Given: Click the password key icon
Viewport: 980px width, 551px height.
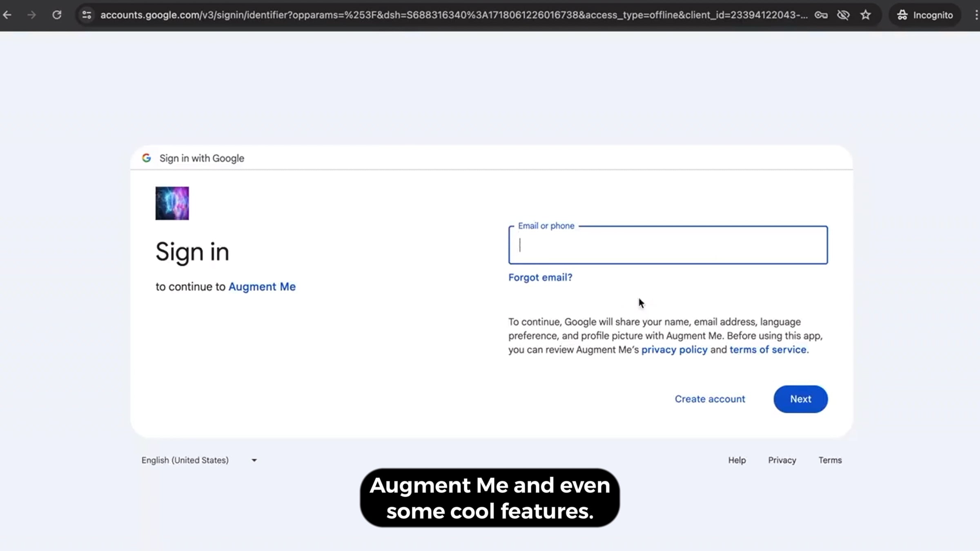Looking at the screenshot, I should click(x=821, y=15).
